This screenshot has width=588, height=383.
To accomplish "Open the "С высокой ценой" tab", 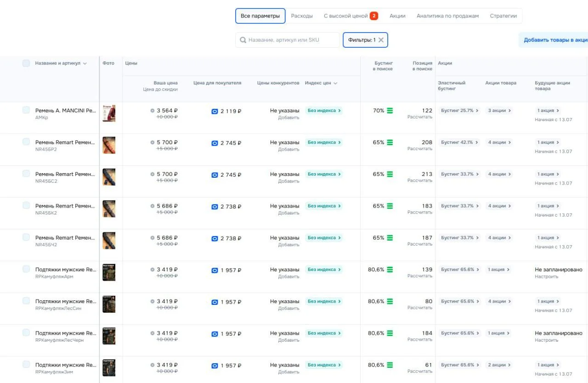I will pos(351,16).
